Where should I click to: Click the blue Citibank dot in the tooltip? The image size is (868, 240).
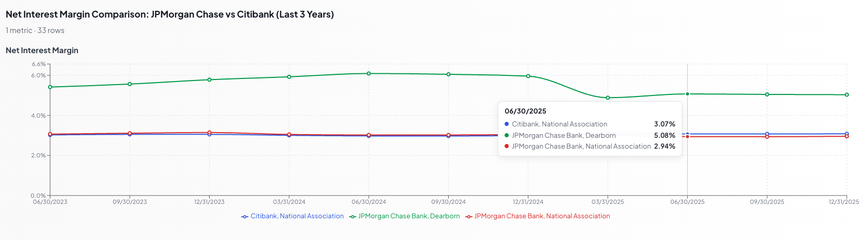click(507, 124)
